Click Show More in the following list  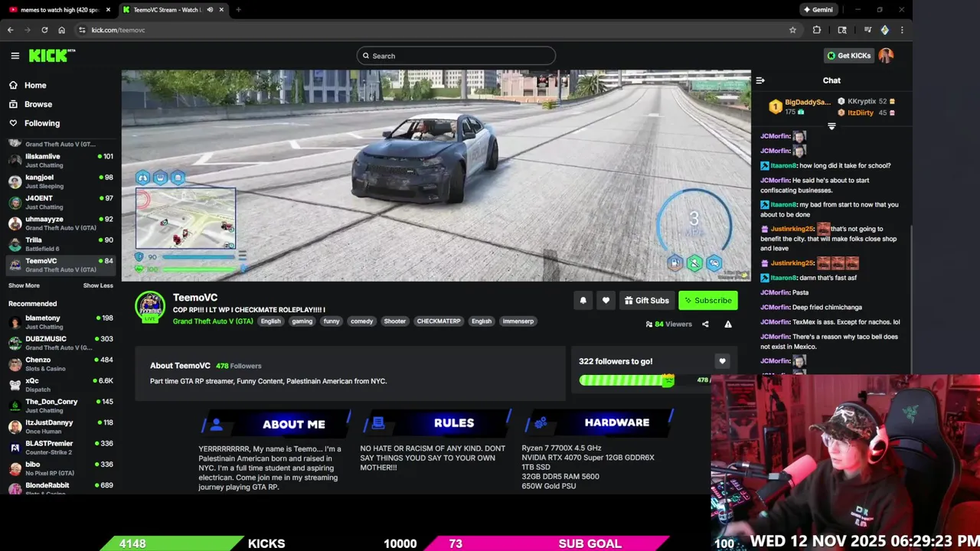[24, 285]
